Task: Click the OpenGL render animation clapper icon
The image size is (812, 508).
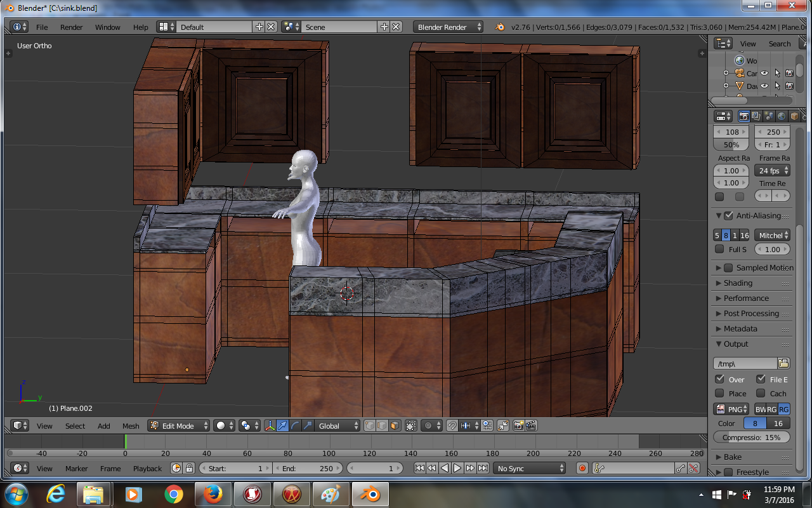Action: tap(532, 425)
